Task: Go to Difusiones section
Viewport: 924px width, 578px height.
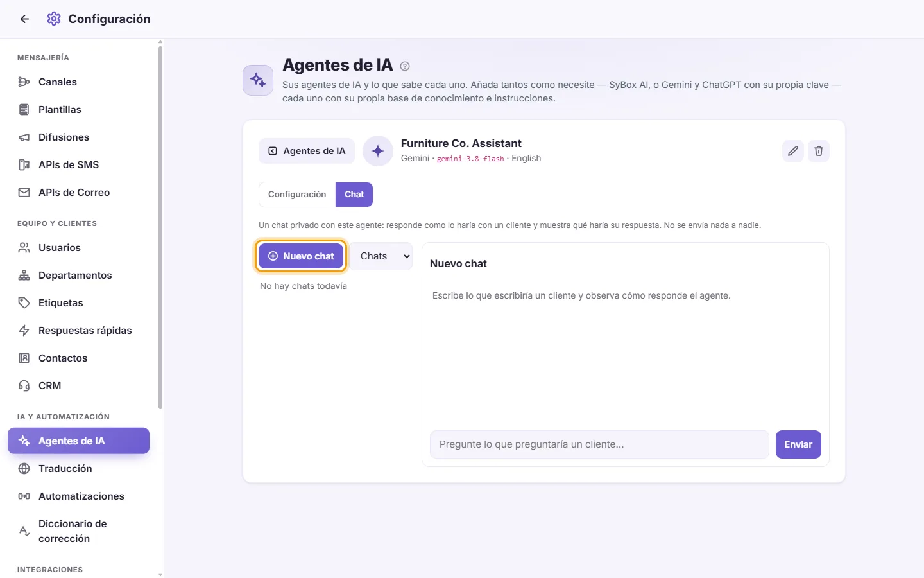Action: 78,137
